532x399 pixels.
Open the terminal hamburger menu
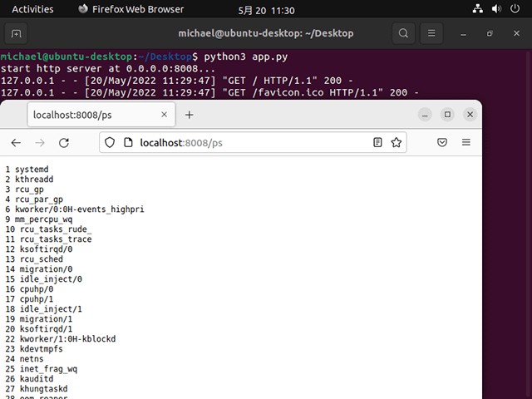[x=431, y=34]
